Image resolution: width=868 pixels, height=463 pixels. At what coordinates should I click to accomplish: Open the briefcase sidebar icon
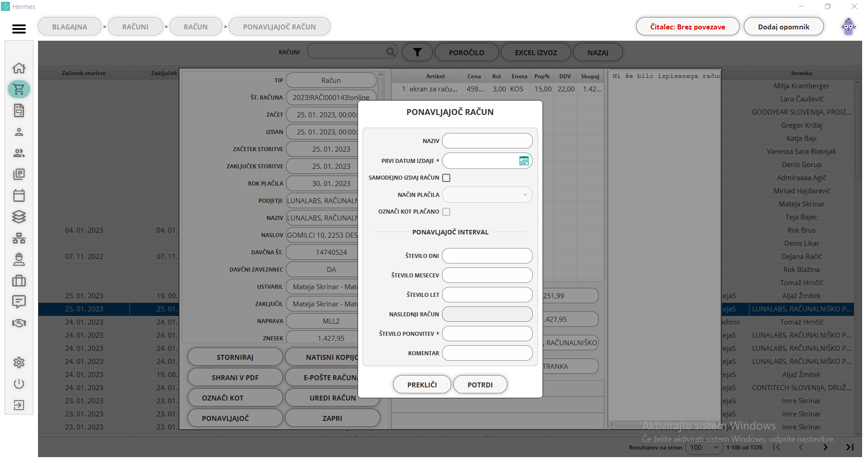(19, 281)
